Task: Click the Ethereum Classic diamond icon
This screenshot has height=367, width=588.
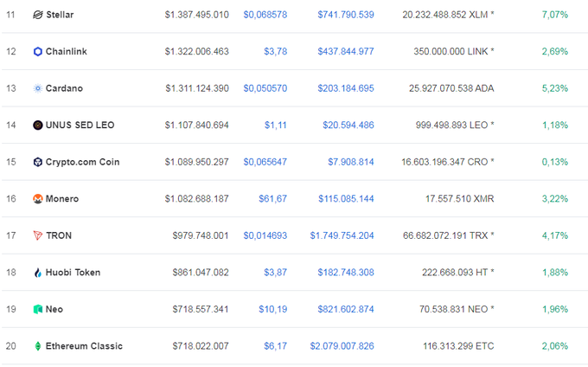Action: pos(37,346)
